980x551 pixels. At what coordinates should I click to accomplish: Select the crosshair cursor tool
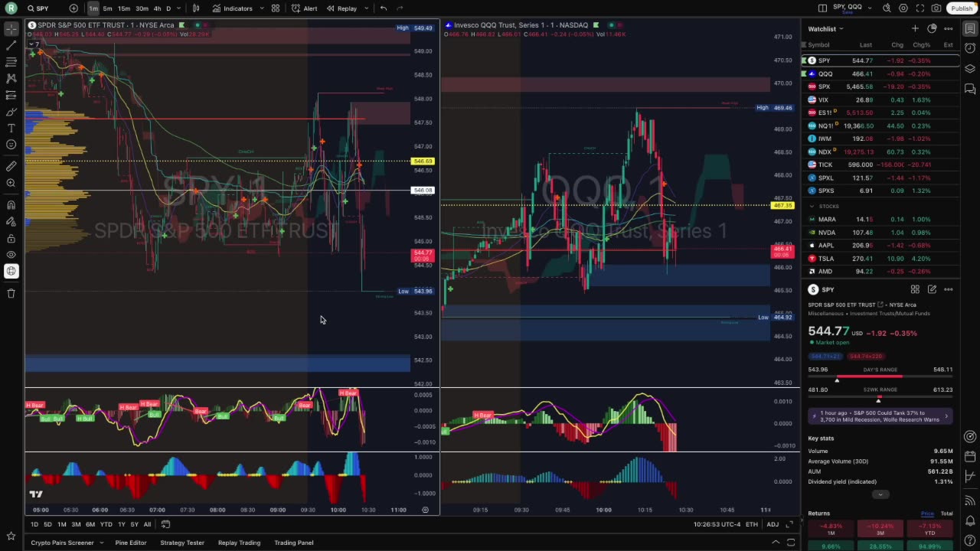[x=11, y=29]
